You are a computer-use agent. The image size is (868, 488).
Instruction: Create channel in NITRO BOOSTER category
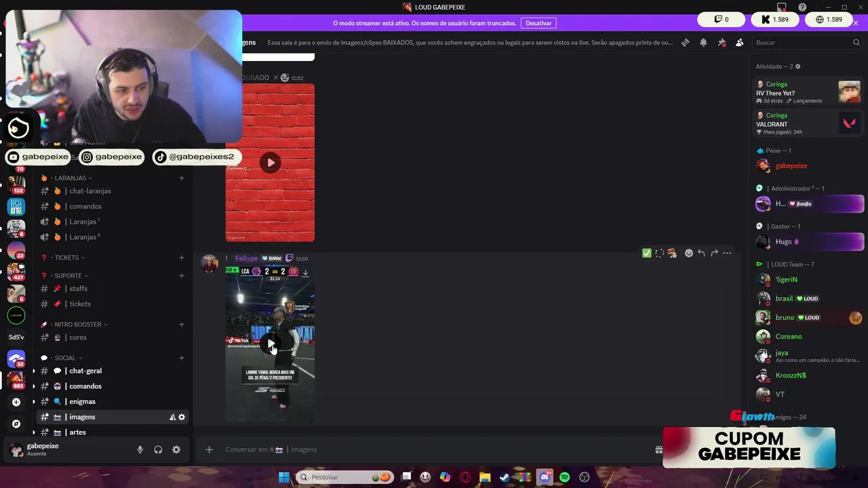click(x=181, y=325)
